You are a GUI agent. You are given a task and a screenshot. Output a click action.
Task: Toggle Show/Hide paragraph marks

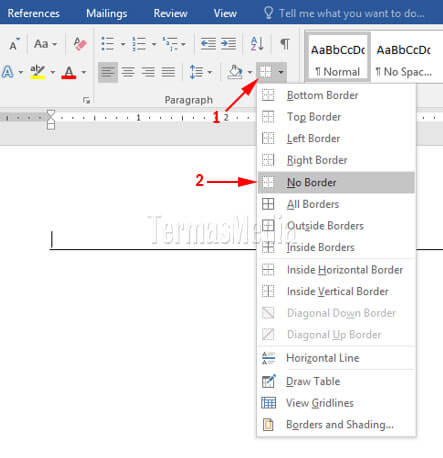click(x=284, y=44)
